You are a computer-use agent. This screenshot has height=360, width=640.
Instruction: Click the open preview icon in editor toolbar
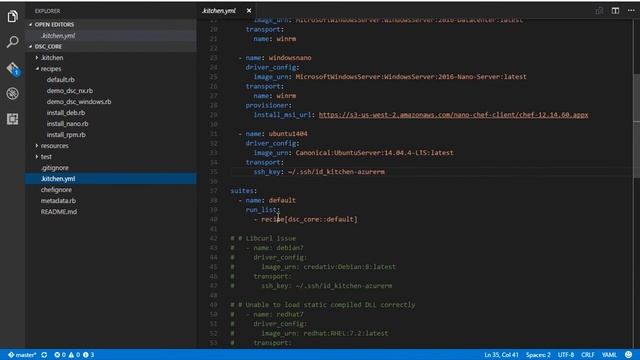[x=599, y=11]
